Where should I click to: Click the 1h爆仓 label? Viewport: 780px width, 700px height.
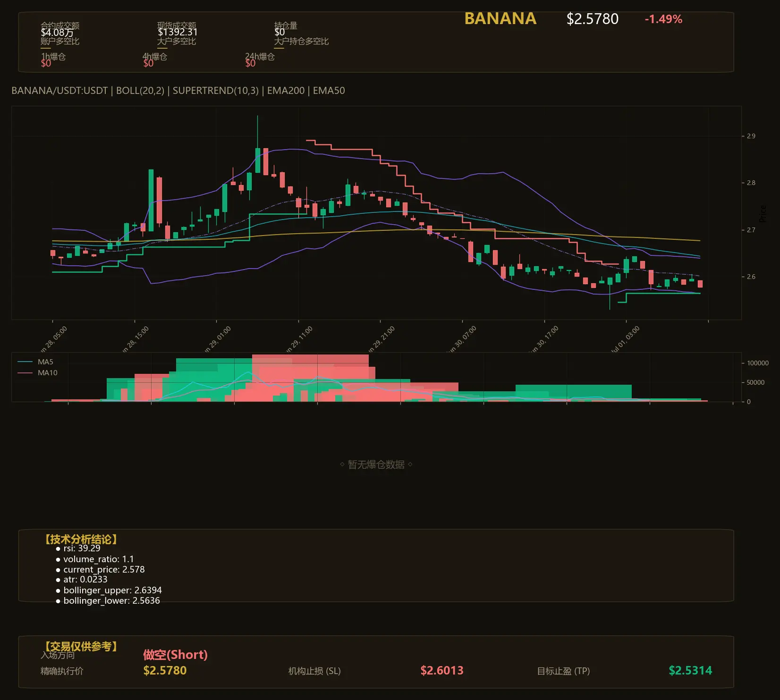pyautogui.click(x=53, y=57)
